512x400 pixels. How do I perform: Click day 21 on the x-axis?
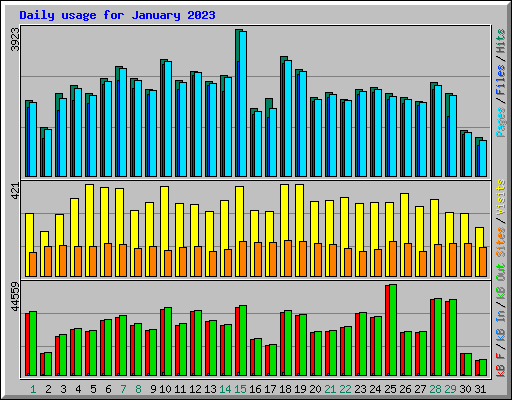[x=330, y=389]
